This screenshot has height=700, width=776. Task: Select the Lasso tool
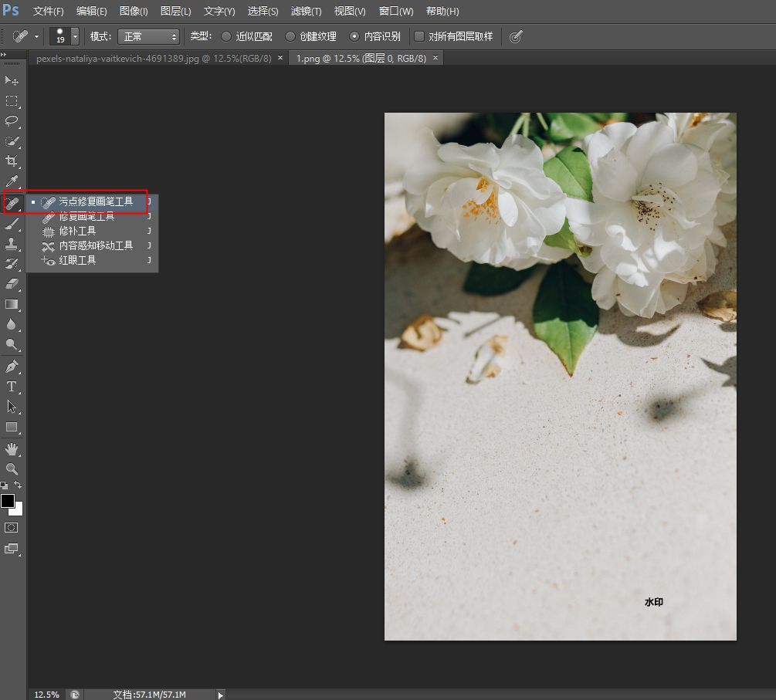point(12,121)
